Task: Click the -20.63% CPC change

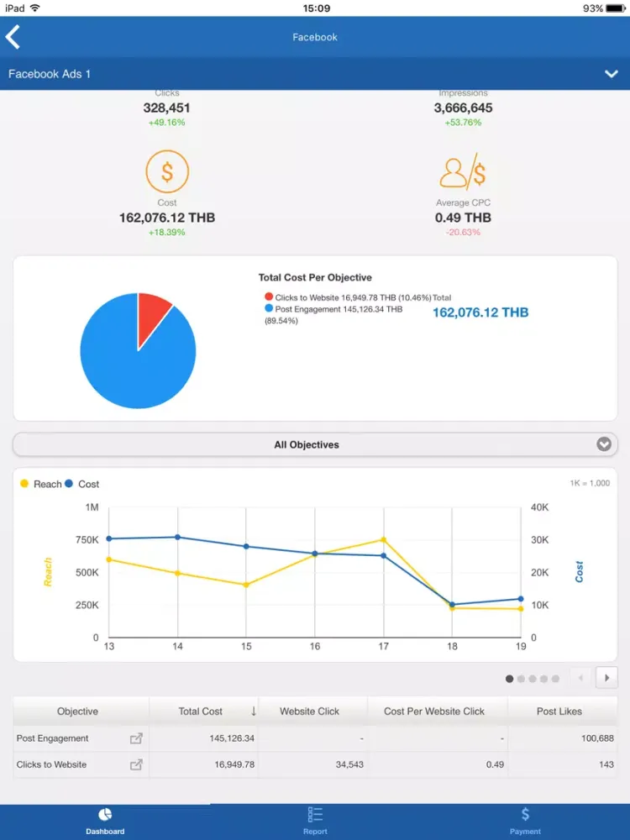Action: (463, 232)
